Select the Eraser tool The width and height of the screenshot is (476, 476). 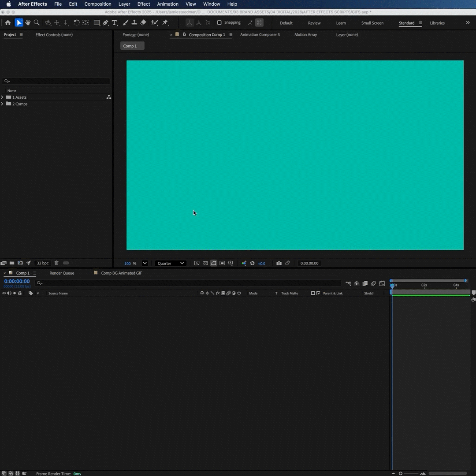tap(143, 22)
